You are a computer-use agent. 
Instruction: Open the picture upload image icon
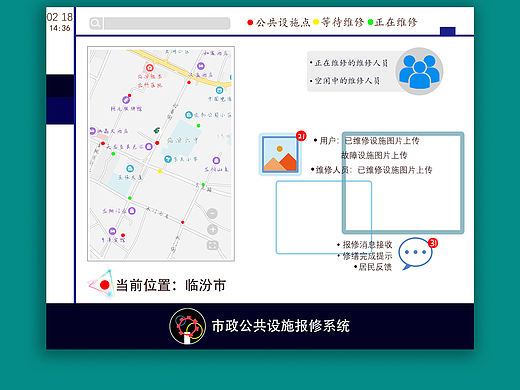280,154
